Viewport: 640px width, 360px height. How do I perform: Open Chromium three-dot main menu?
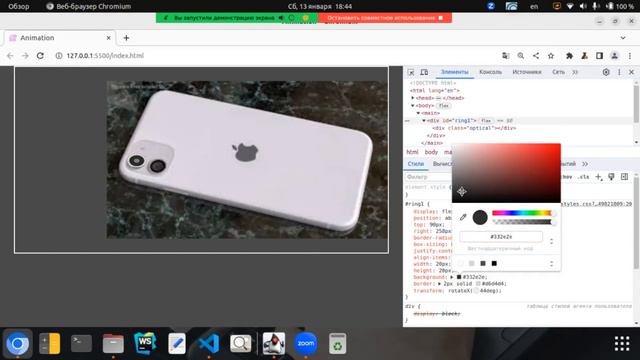tap(630, 56)
